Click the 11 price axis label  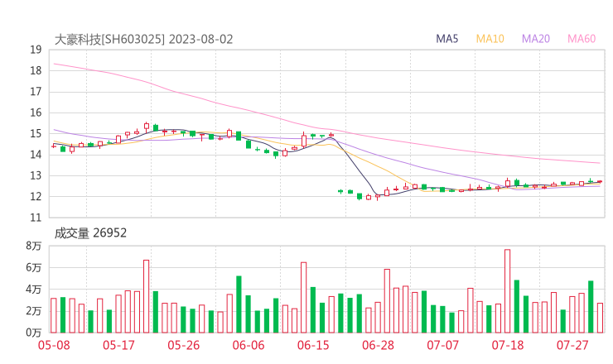pyautogui.click(x=36, y=218)
